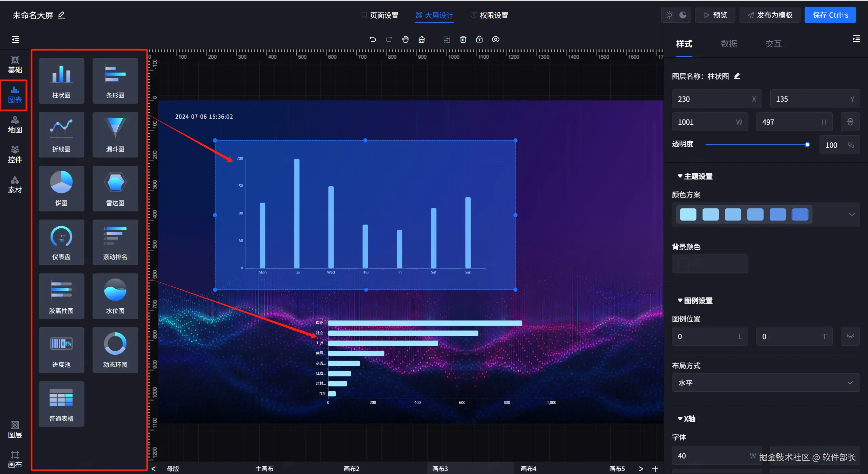The height and width of the screenshot is (474, 868).
Task: Click the undo arrow icon
Action: 373,39
